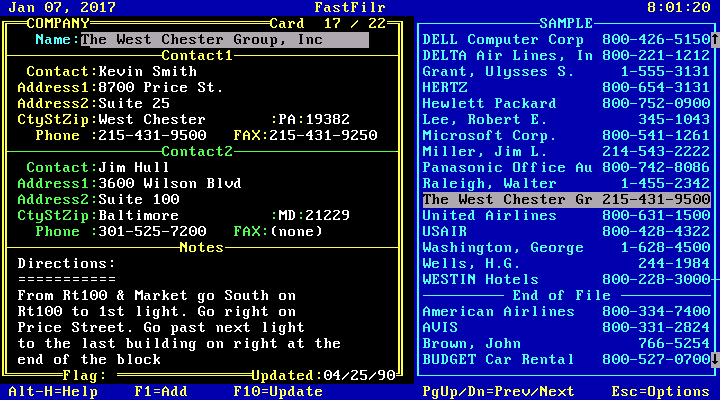
Task: Select United Airlines entry
Action: pos(566,215)
